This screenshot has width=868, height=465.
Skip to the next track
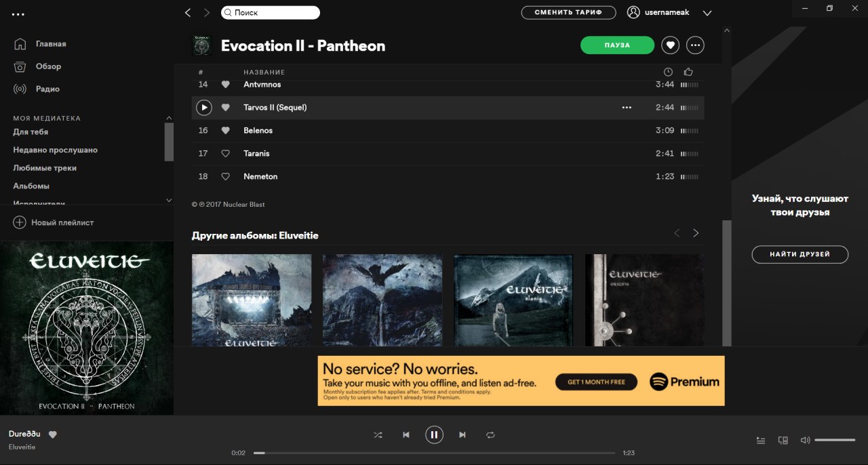pyautogui.click(x=462, y=435)
